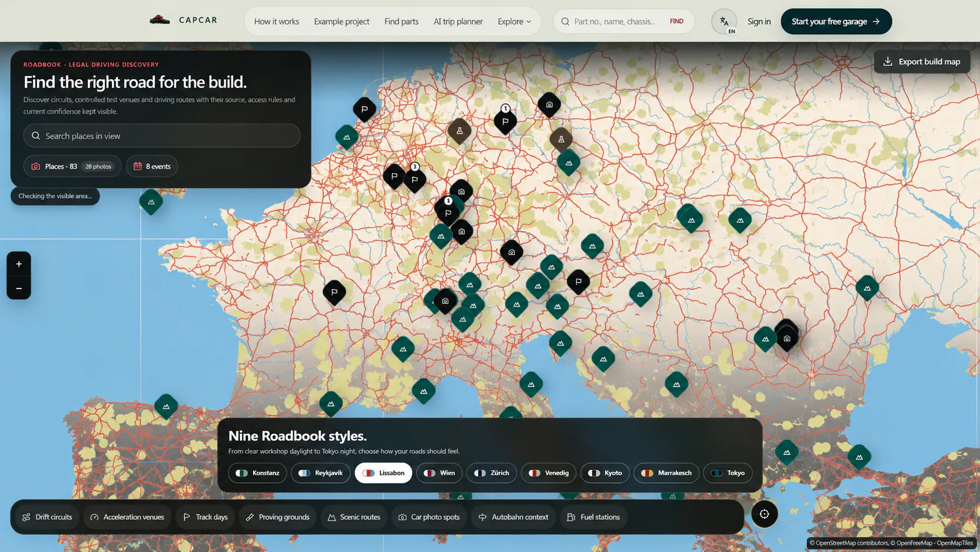Click the calendar icon beside 8 events

pos(138,166)
